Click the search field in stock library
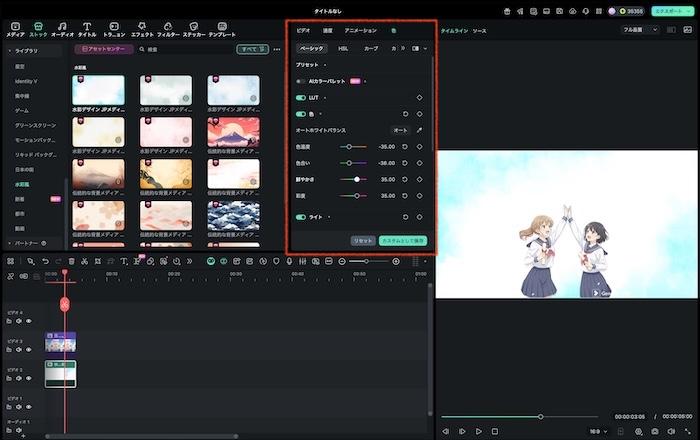 click(185, 49)
